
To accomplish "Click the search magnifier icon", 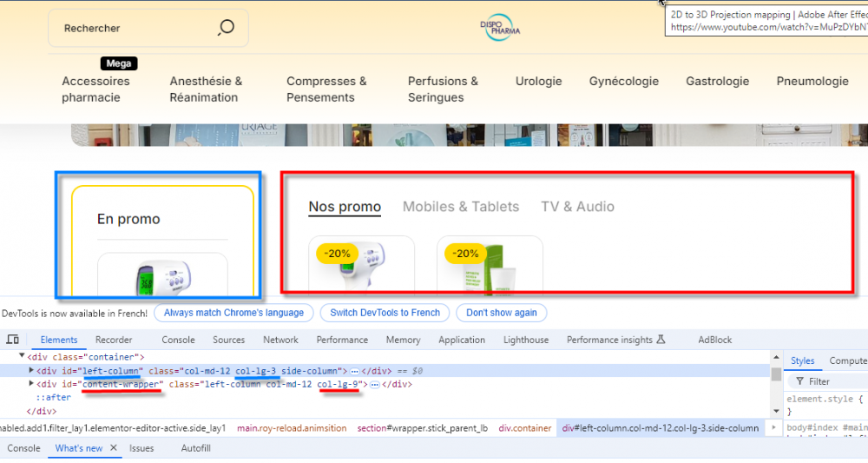I will (x=226, y=27).
